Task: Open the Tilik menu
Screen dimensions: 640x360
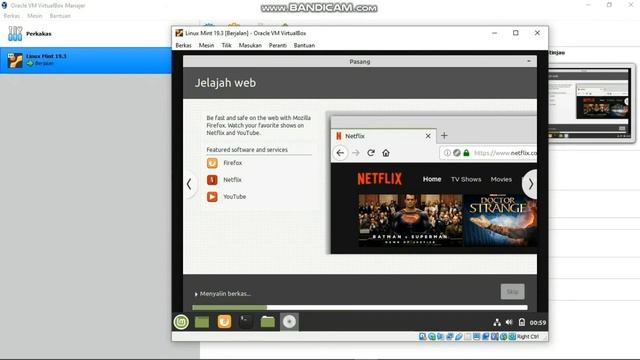Action: [227, 45]
